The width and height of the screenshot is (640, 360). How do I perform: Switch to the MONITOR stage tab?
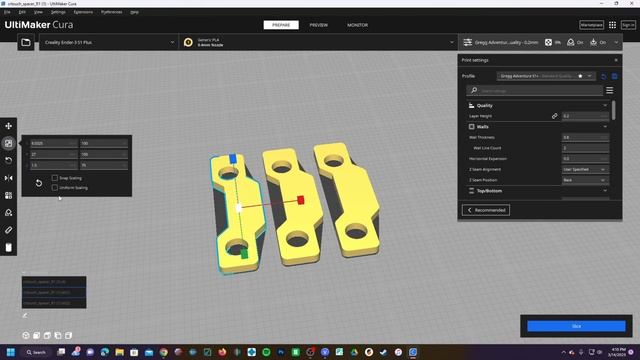point(357,25)
